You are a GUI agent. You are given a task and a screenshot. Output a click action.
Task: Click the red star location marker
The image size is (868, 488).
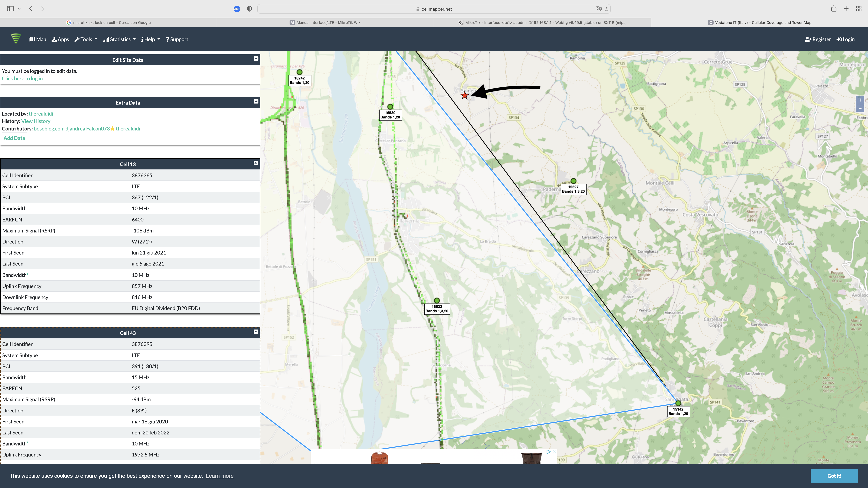pos(465,96)
